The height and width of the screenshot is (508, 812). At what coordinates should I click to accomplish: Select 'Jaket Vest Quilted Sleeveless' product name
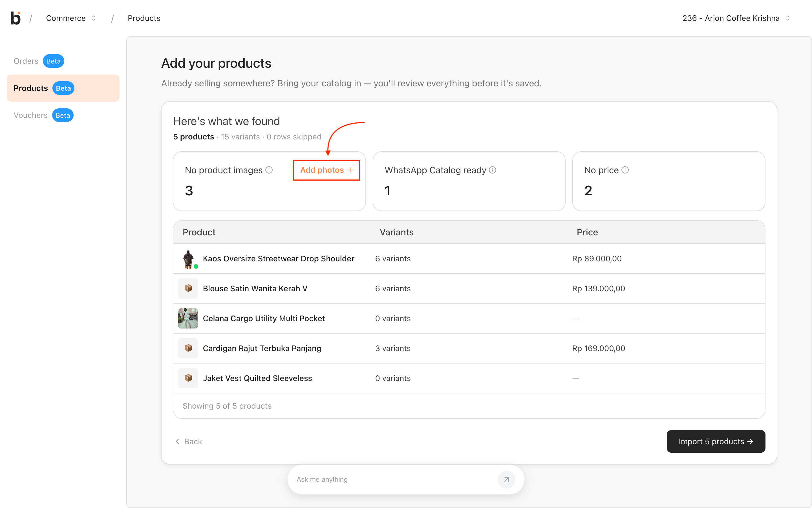pos(257,378)
